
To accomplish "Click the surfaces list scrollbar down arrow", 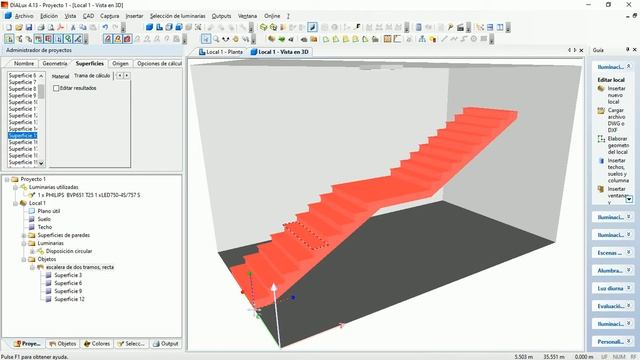I will [41, 163].
